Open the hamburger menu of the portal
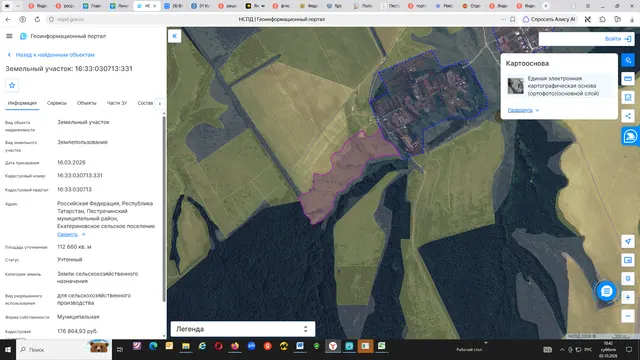 [9, 36]
